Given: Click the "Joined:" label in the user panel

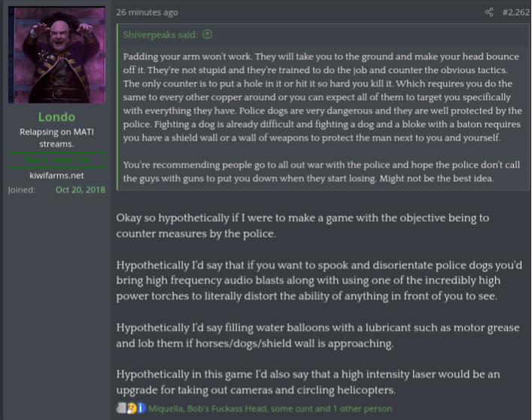Looking at the screenshot, I should click(x=22, y=190).
